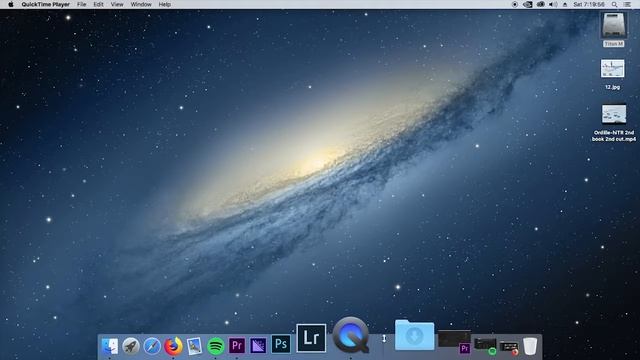
Task: Click the screen recording status icon in menu bar
Action: click(x=515, y=4)
